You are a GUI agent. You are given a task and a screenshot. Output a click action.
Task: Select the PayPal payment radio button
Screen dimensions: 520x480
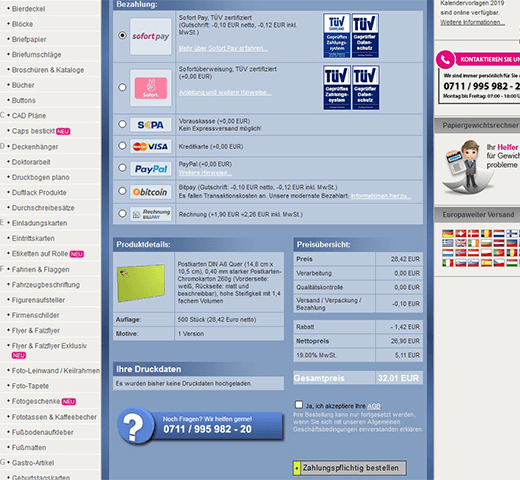point(122,168)
